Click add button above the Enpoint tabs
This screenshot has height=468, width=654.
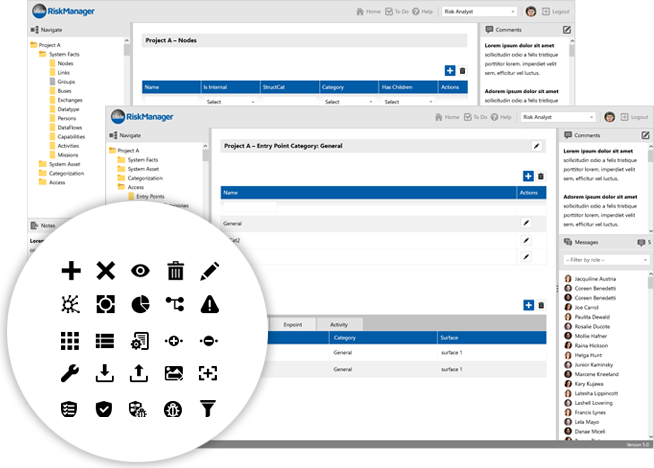528,305
